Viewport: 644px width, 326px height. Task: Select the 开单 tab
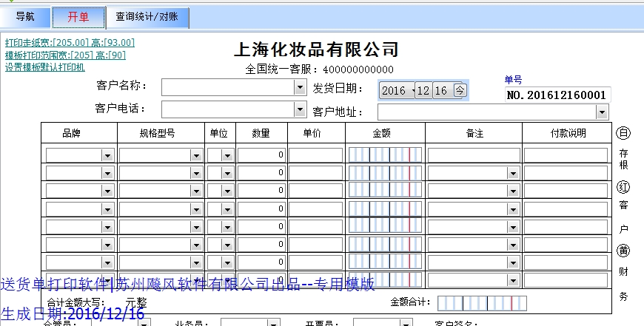click(78, 17)
